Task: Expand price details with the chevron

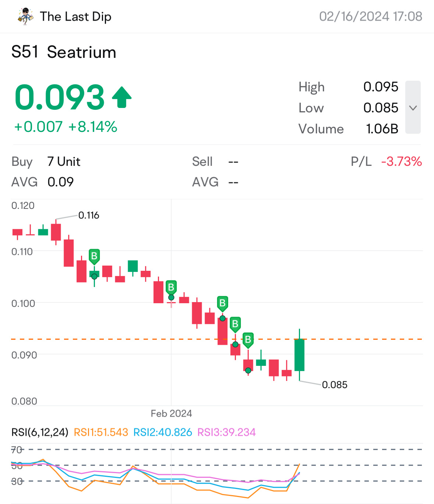Action: tap(413, 108)
